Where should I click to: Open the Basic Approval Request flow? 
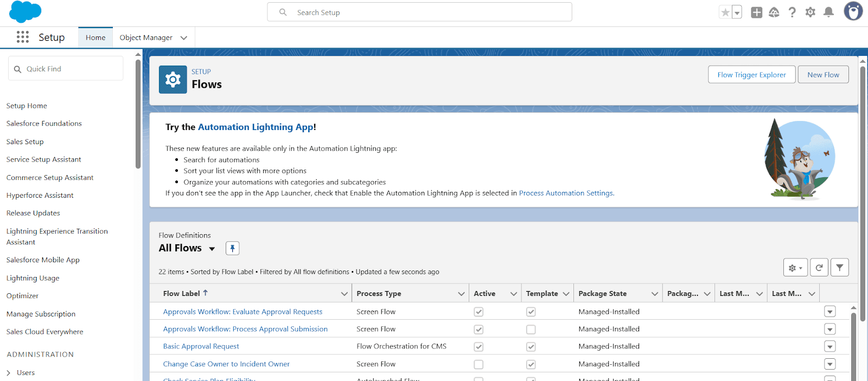[201, 346]
